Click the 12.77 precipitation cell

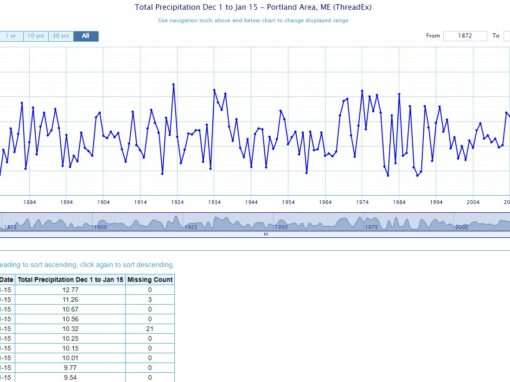pos(70,290)
